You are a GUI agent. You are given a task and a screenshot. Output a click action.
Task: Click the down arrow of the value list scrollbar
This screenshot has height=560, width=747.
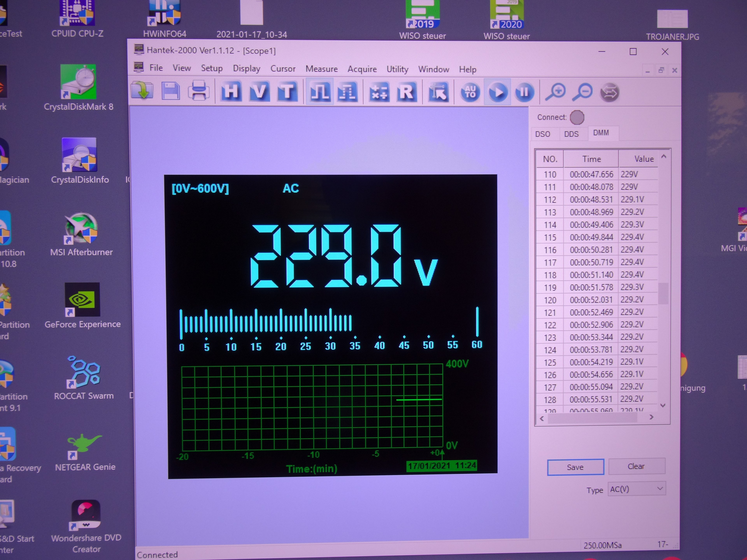(x=663, y=405)
